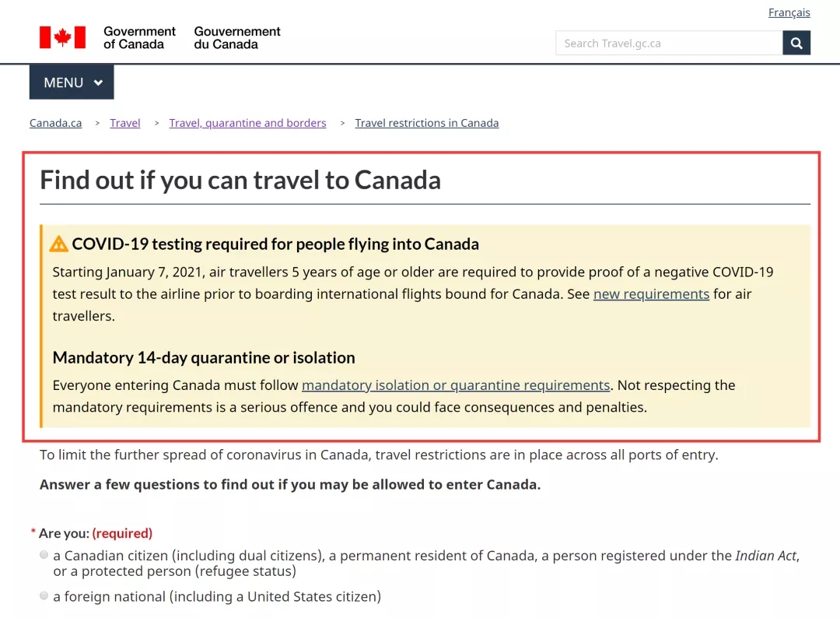Open the new requirements link
Screen dimensions: 840x618
651,294
